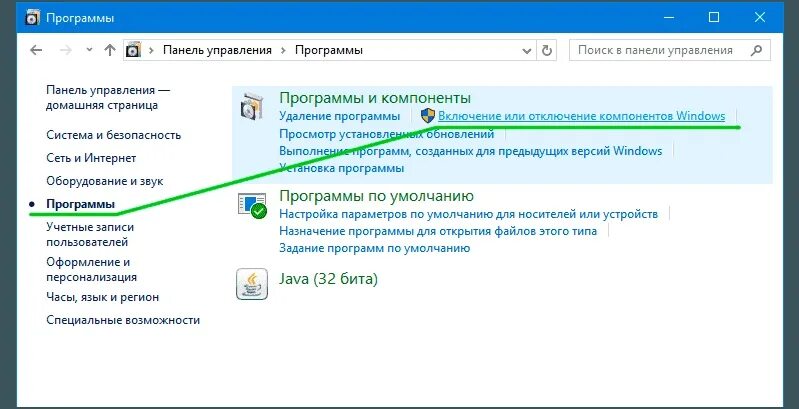Image resolution: width=799 pixels, height=409 pixels.
Task: Expand chevron between 'Панель управления' and 'Программы'
Action: (283, 50)
